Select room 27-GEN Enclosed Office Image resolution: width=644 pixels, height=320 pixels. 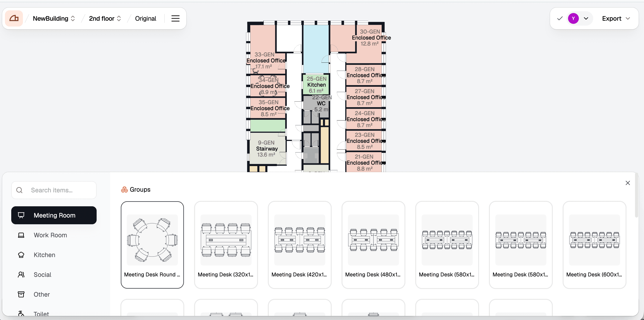point(364,97)
